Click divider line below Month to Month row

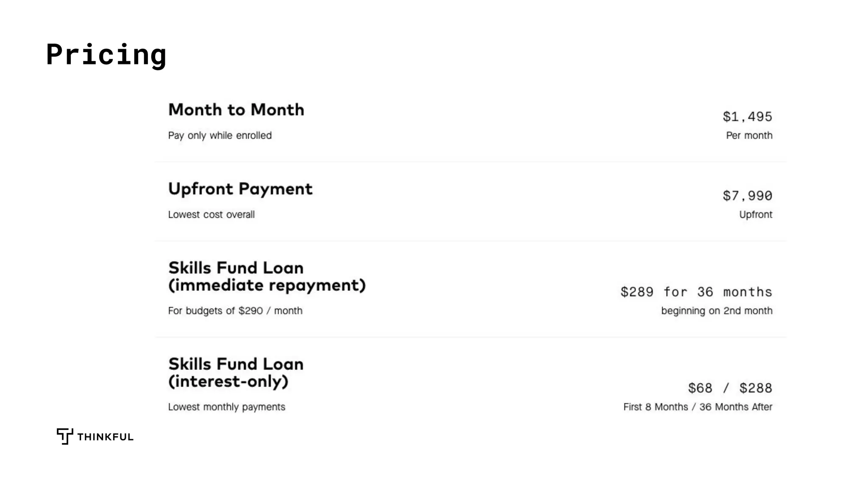(470, 162)
